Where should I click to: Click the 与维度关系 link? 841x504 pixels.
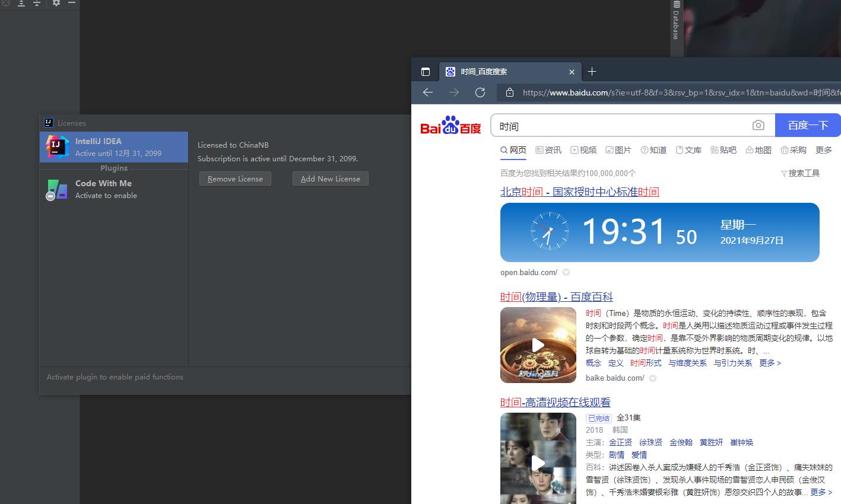click(687, 363)
